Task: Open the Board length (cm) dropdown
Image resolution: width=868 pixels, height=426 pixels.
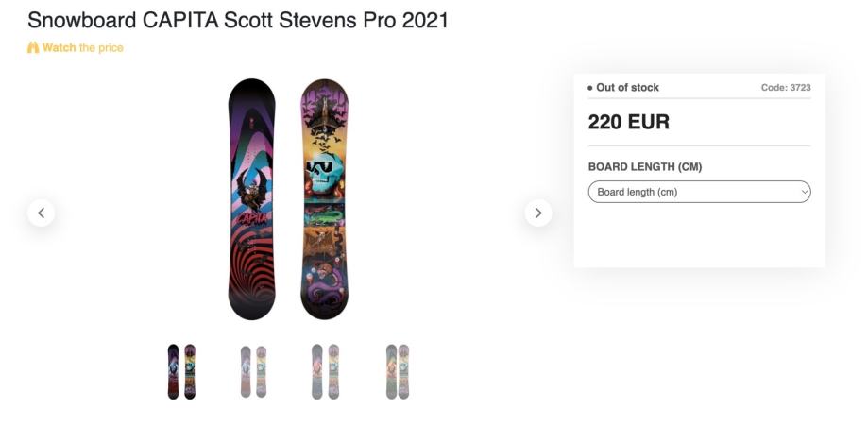Action: (699, 192)
